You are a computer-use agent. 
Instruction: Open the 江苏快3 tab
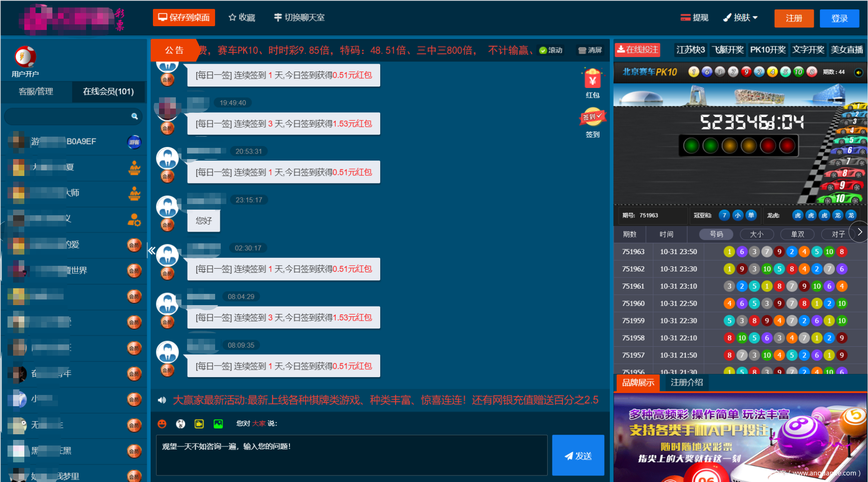[x=691, y=50]
